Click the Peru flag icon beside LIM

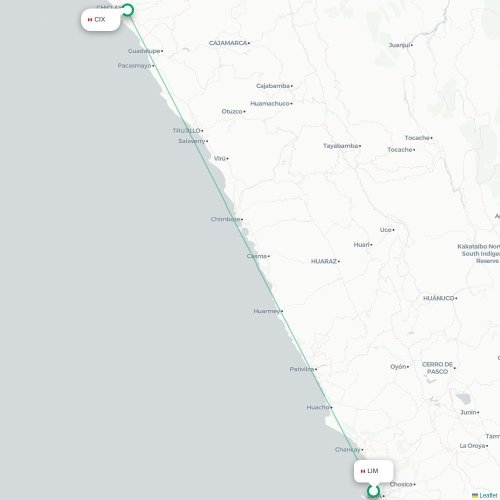[x=363, y=471]
